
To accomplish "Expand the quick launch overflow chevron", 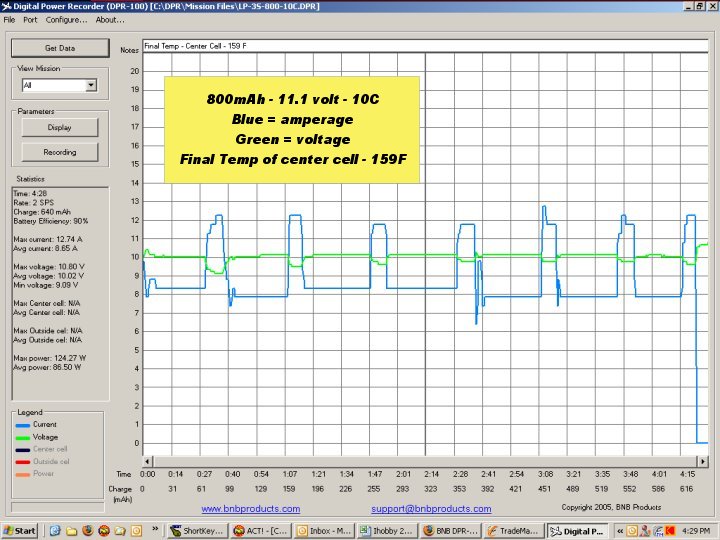I will [155, 529].
